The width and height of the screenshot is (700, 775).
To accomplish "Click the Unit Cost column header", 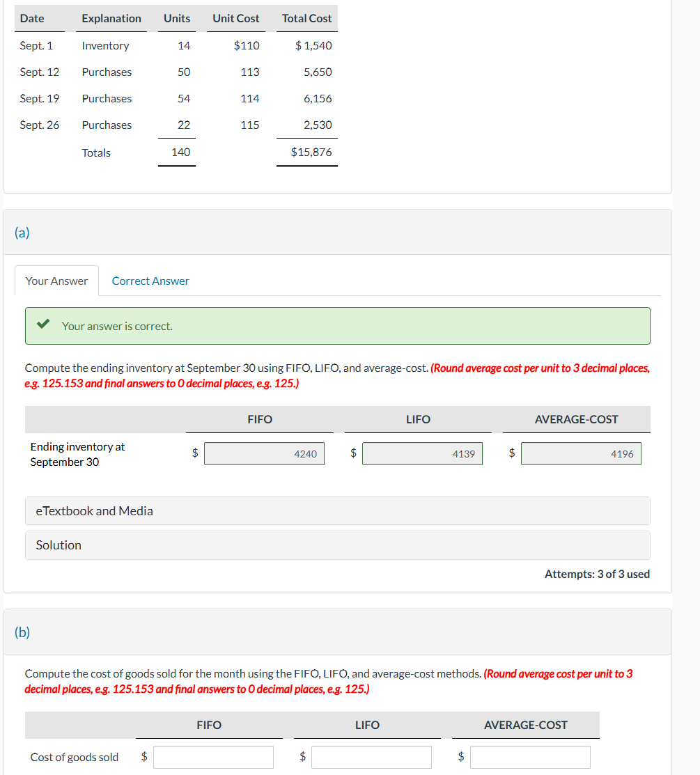I will click(236, 18).
